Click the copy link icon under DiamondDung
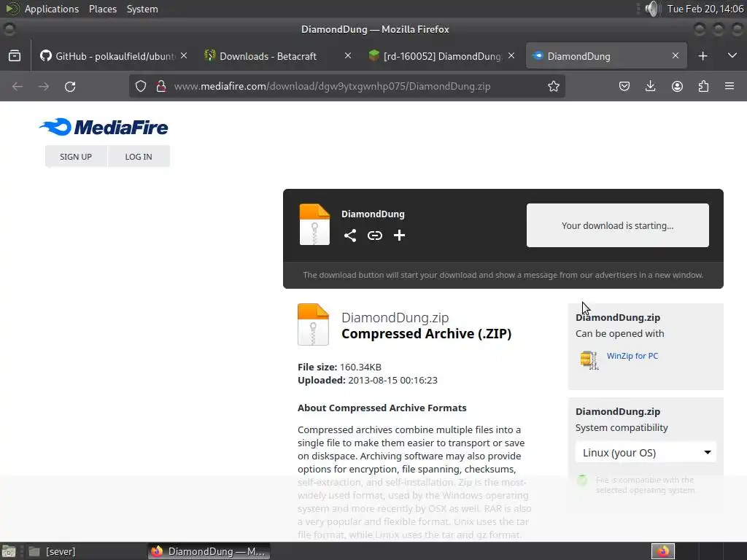 click(x=375, y=236)
